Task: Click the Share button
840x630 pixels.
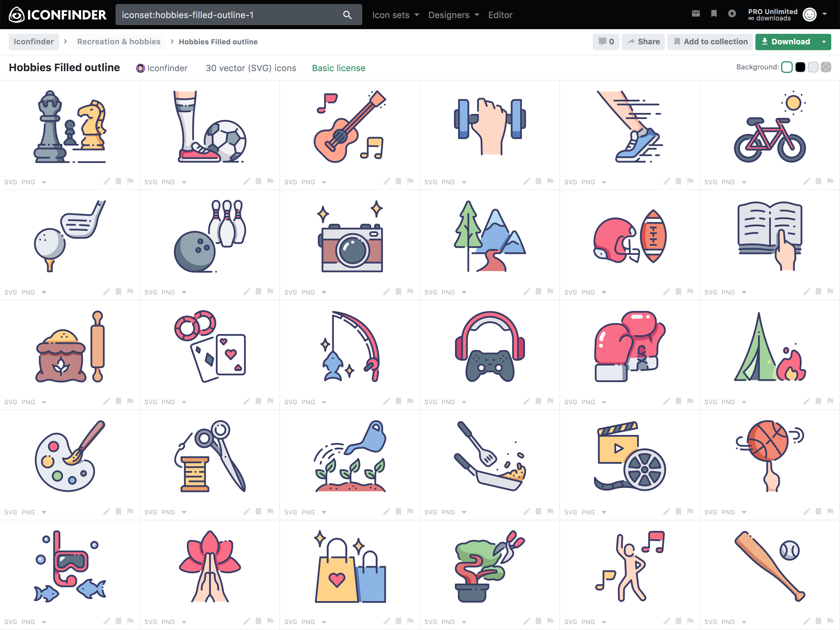Action: tap(643, 42)
